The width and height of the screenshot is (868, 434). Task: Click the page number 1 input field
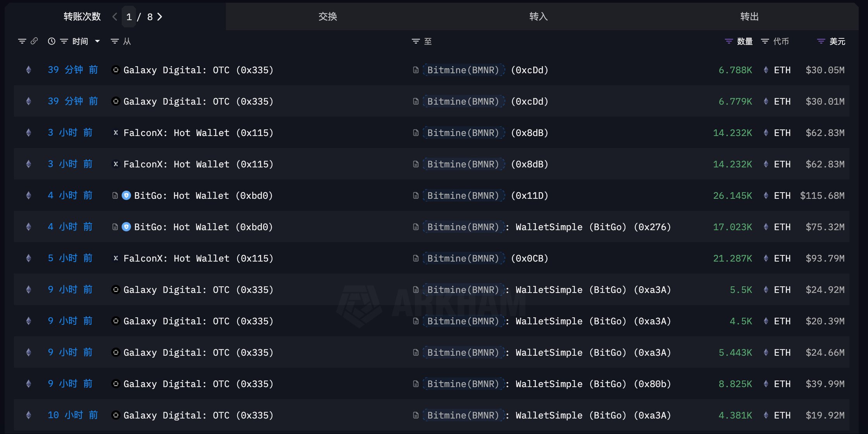tap(129, 17)
